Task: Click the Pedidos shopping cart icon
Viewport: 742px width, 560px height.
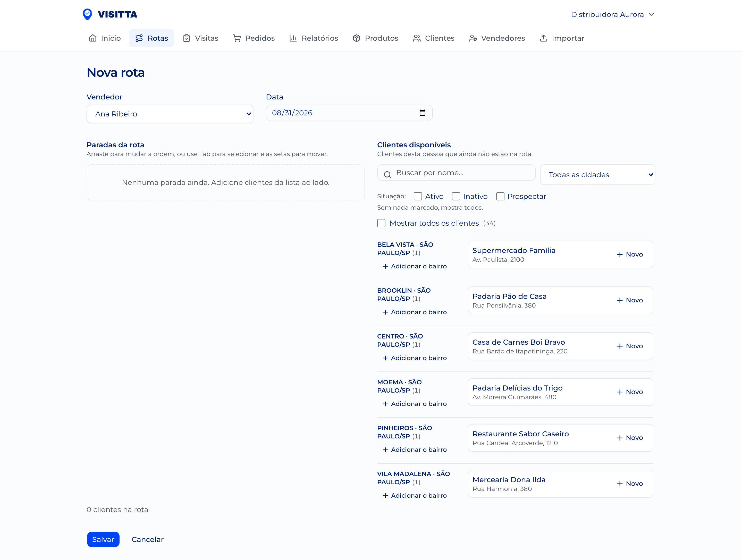Action: (x=237, y=38)
